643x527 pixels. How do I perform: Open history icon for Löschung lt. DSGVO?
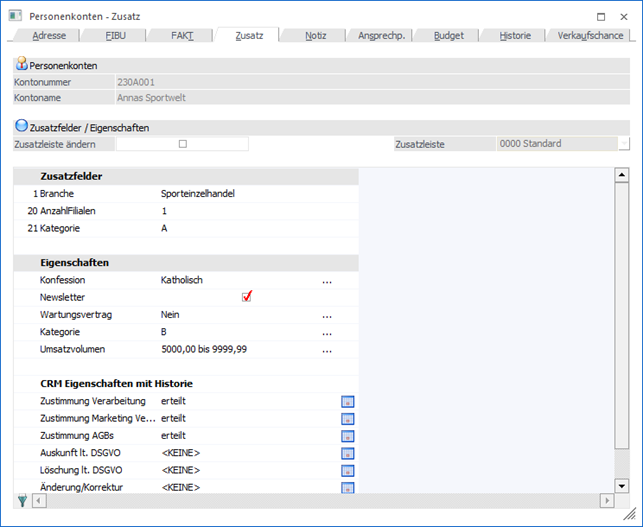pyautogui.click(x=348, y=470)
